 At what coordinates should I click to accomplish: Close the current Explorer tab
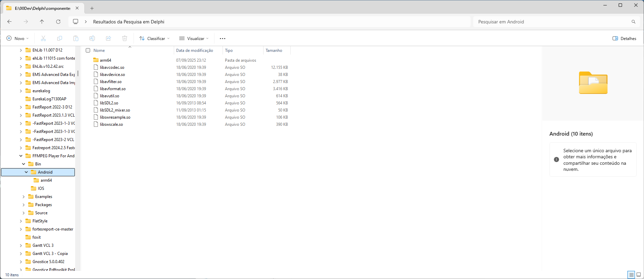point(77,8)
